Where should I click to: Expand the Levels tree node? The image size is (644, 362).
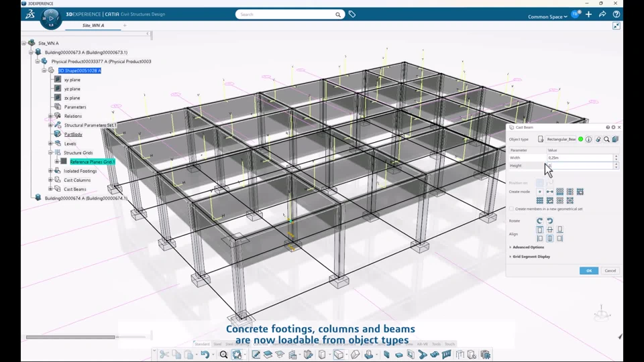50,143
